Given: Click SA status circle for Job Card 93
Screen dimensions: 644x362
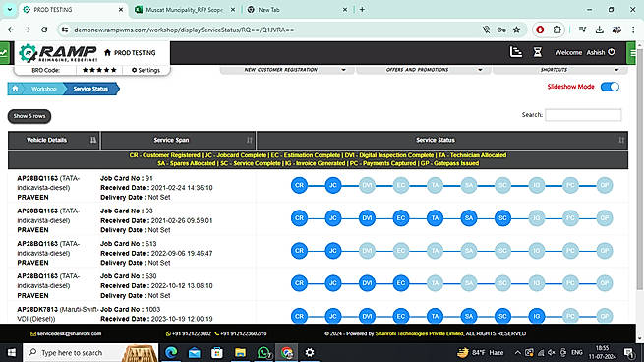Looking at the screenshot, I should pos(469,218).
